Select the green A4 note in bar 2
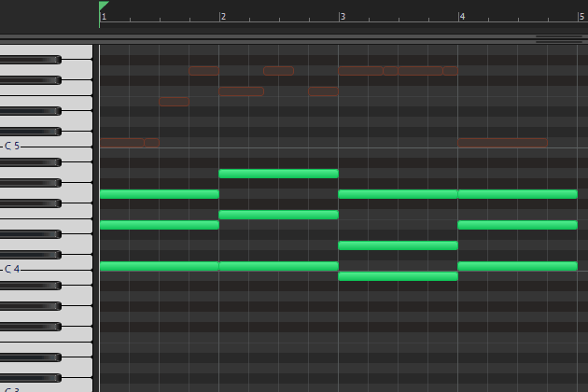588x392 pixels. tap(278, 174)
